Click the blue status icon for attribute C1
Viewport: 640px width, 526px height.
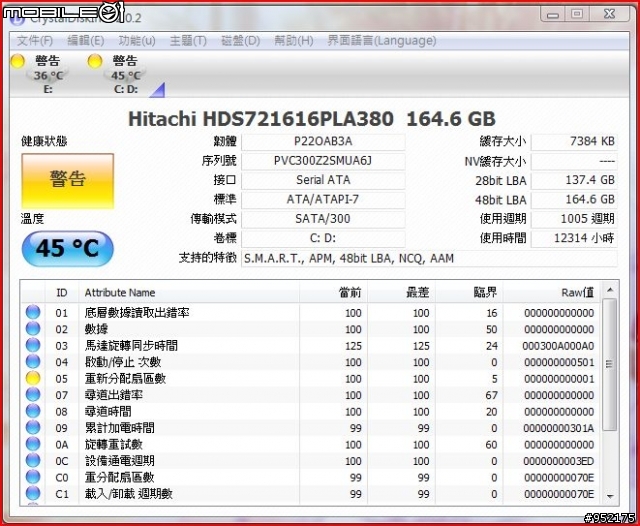pos(33,493)
